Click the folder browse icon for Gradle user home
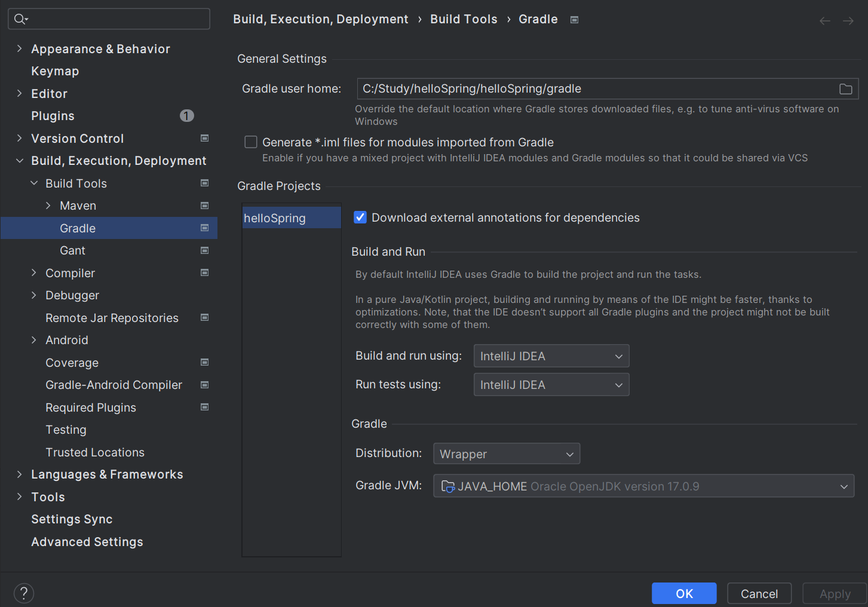868x607 pixels. click(x=845, y=89)
